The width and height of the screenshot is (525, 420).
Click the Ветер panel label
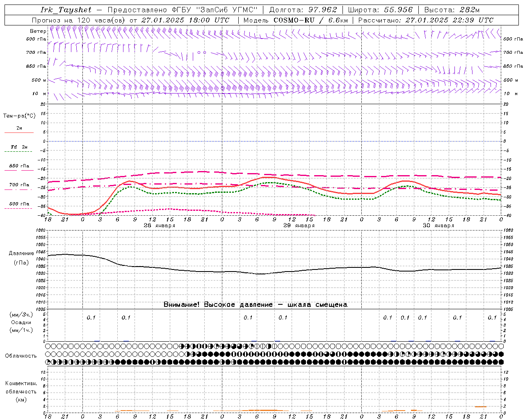coord(38,31)
